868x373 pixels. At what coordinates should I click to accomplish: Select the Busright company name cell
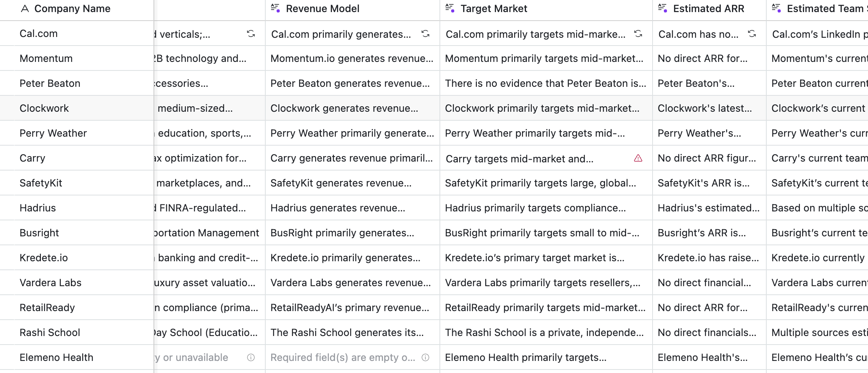tap(77, 233)
